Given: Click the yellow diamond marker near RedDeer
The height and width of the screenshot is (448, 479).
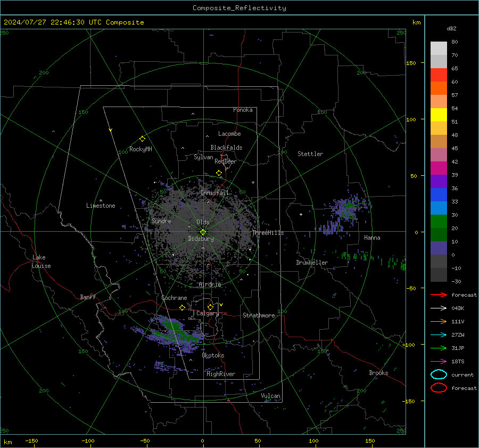Looking at the screenshot, I should click(x=219, y=173).
